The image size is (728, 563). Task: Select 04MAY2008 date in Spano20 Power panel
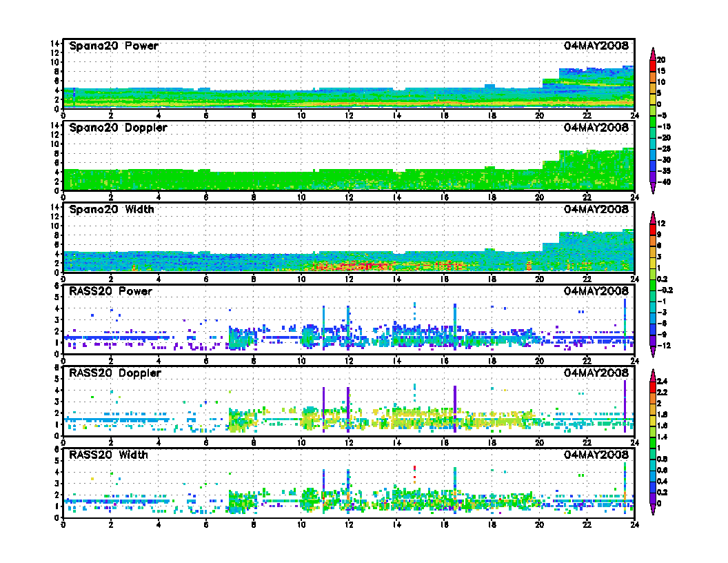(x=596, y=46)
